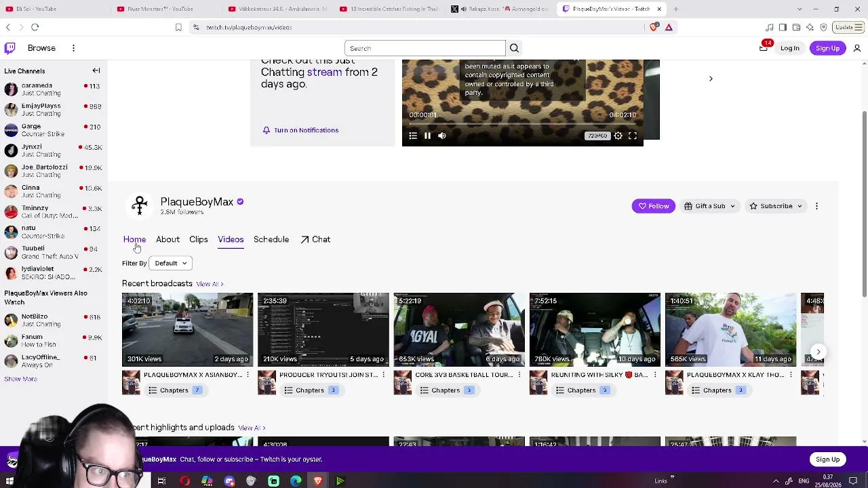Switch to the River Monsters YouTube tab
868x488 pixels.
[166, 9]
